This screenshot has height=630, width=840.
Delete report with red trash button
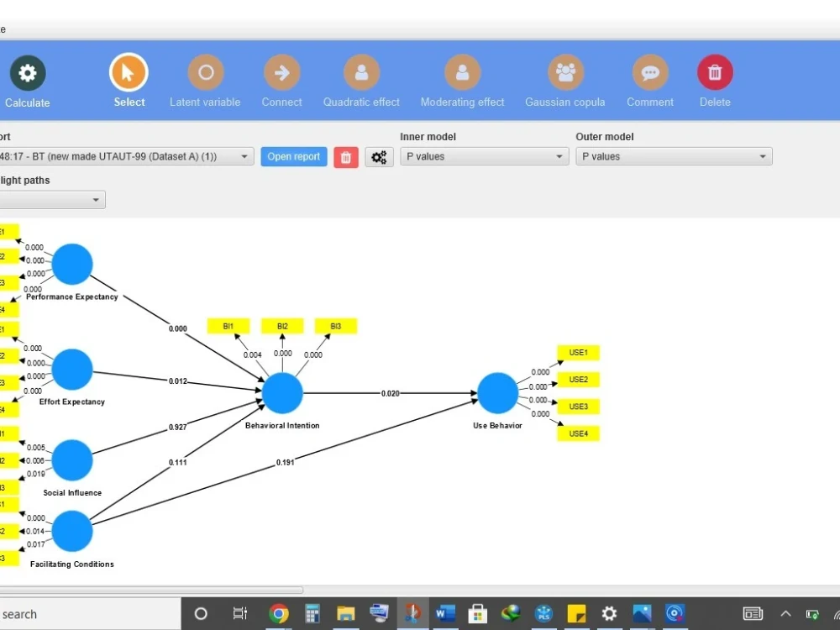coord(345,157)
